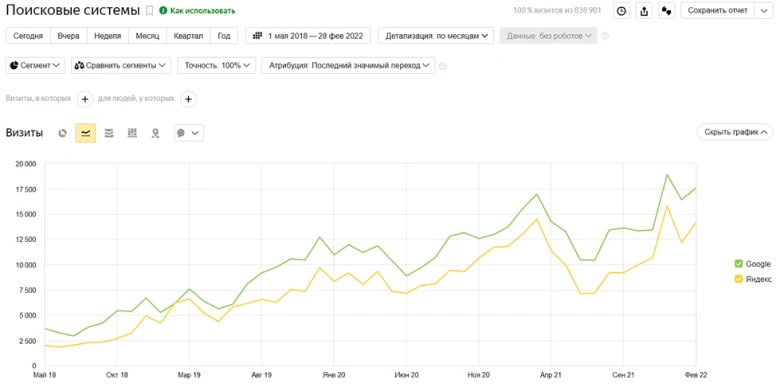
Task: Select the line chart view
Action: click(x=86, y=133)
